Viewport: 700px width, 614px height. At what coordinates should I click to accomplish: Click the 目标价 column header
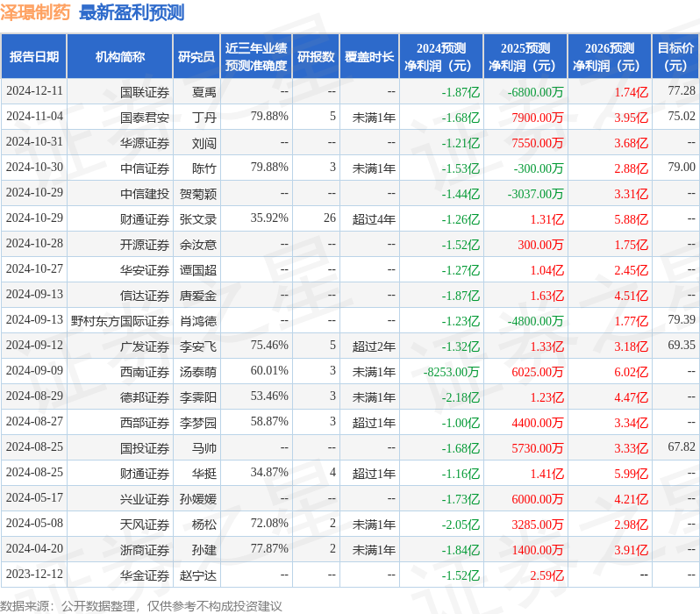point(675,57)
